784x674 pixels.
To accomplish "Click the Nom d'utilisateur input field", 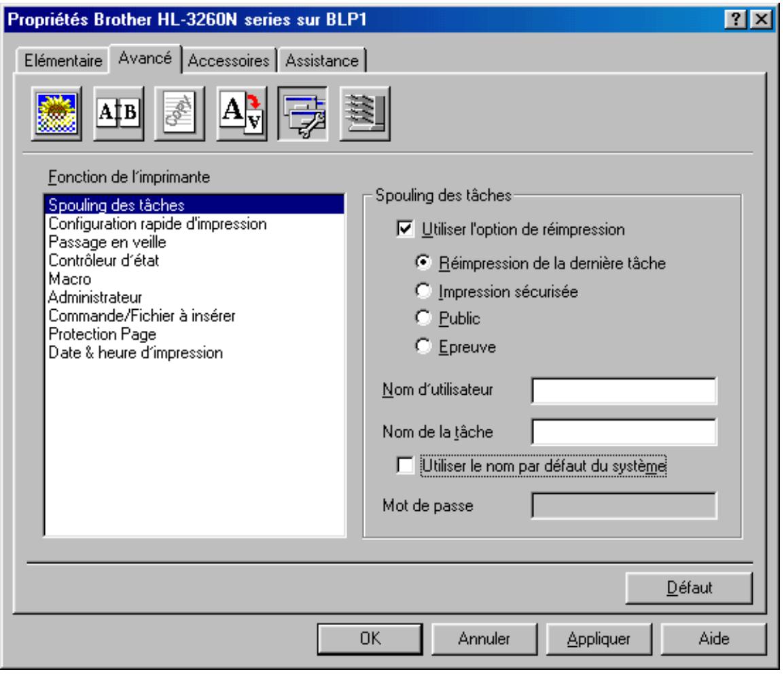I will pos(624,391).
